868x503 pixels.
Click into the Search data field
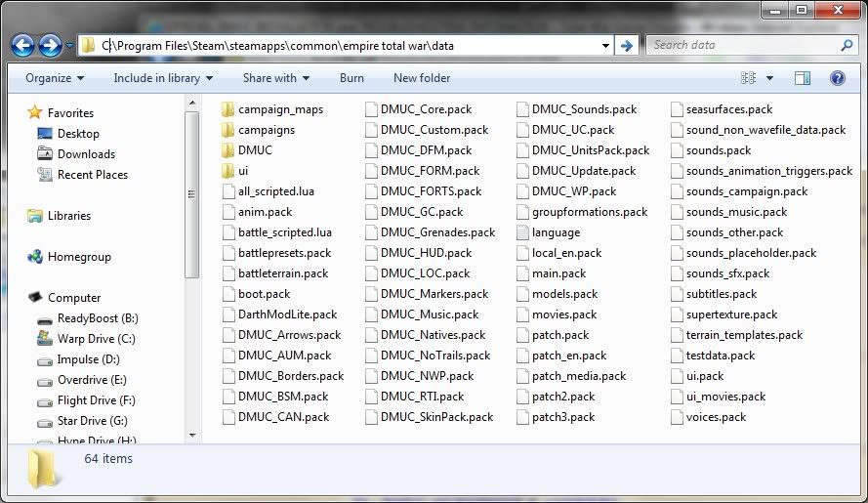pos(742,45)
